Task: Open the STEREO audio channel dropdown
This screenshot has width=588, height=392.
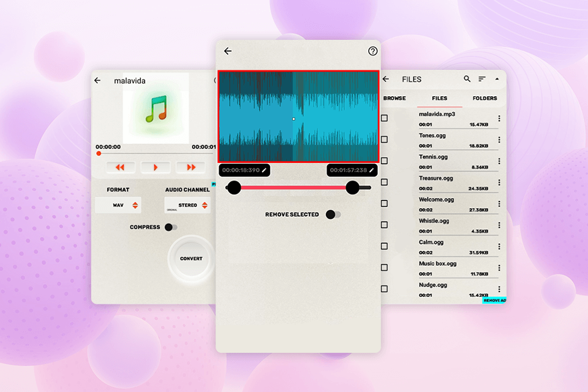Action: point(187,205)
